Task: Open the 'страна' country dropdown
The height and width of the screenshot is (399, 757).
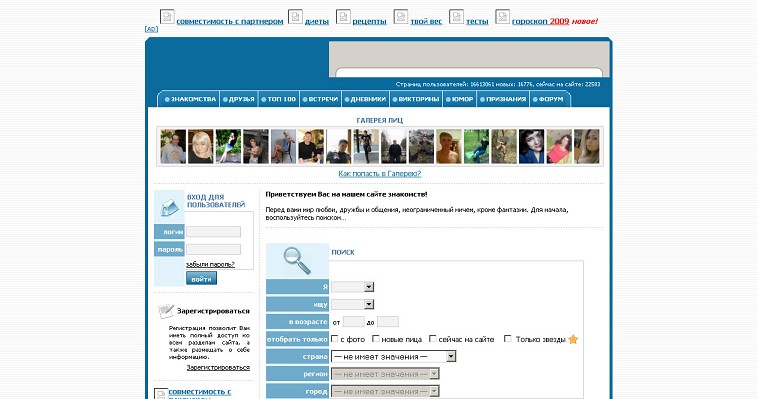Action: click(393, 356)
